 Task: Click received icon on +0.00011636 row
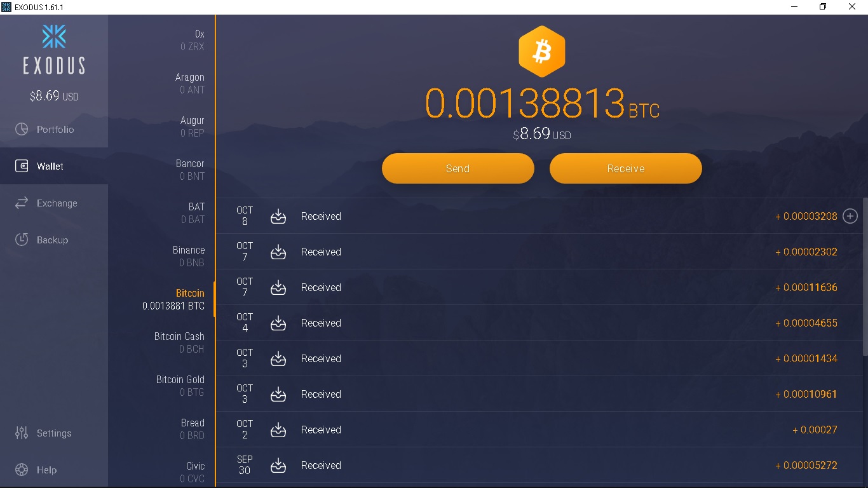278,287
